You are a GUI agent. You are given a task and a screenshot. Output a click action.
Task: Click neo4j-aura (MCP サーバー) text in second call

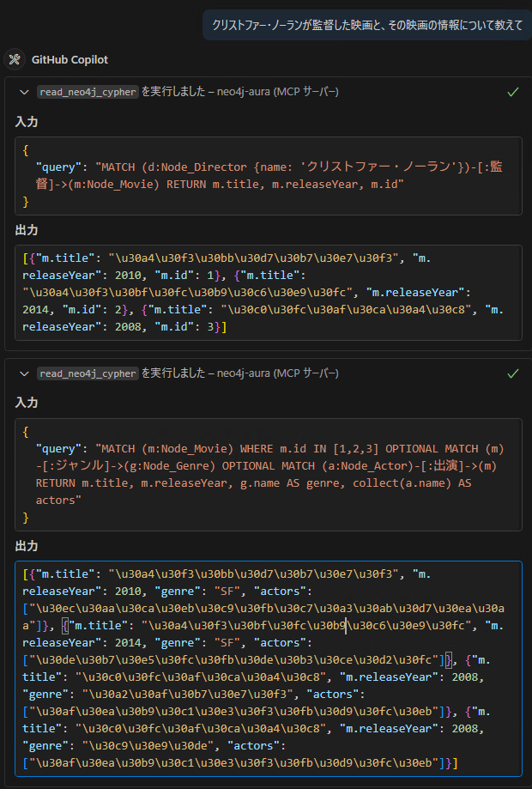tap(277, 373)
